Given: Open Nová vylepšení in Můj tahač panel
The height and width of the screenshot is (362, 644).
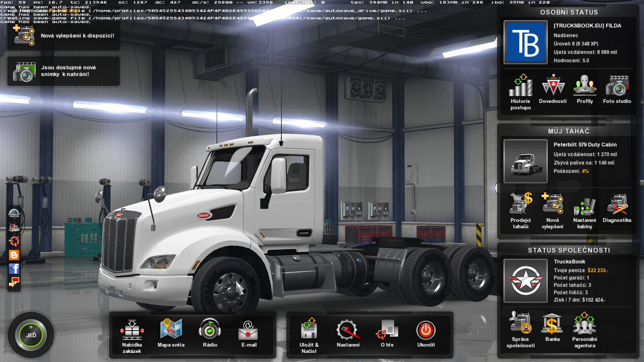Looking at the screenshot, I should tap(552, 211).
